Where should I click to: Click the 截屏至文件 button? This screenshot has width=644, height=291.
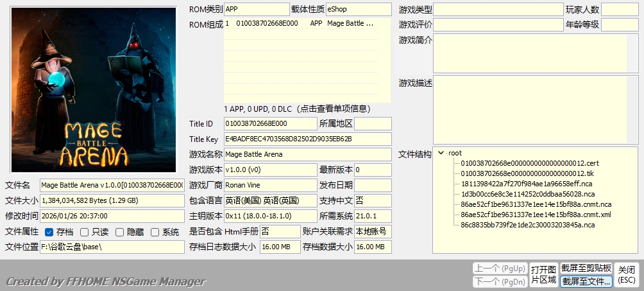tap(586, 281)
